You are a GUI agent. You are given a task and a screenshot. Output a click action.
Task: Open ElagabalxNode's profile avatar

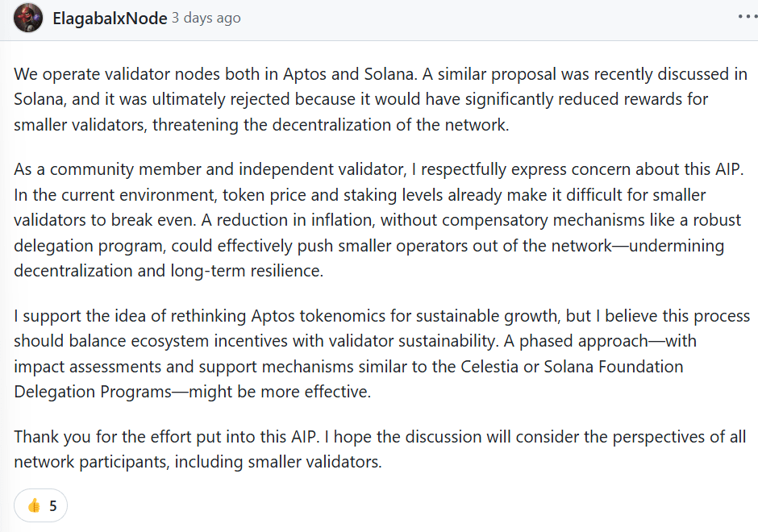28,18
